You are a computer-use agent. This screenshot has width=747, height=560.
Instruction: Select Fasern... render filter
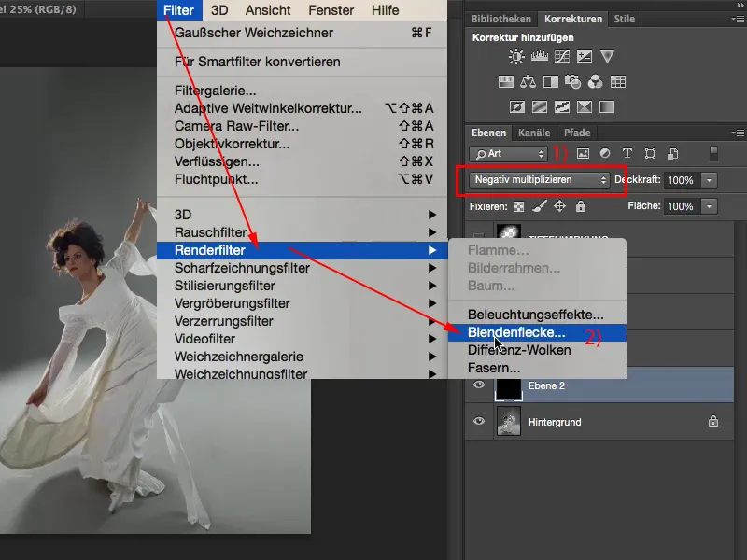tap(537, 368)
